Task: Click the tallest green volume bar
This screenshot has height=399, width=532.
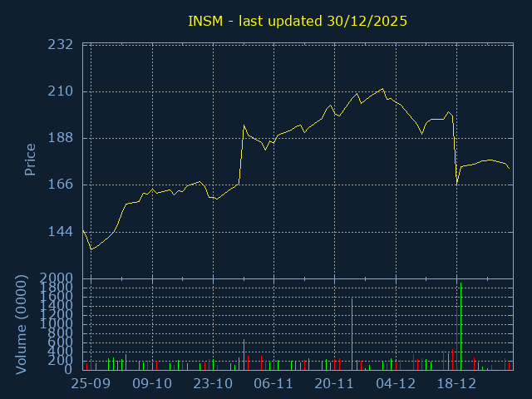Action: pos(461,327)
